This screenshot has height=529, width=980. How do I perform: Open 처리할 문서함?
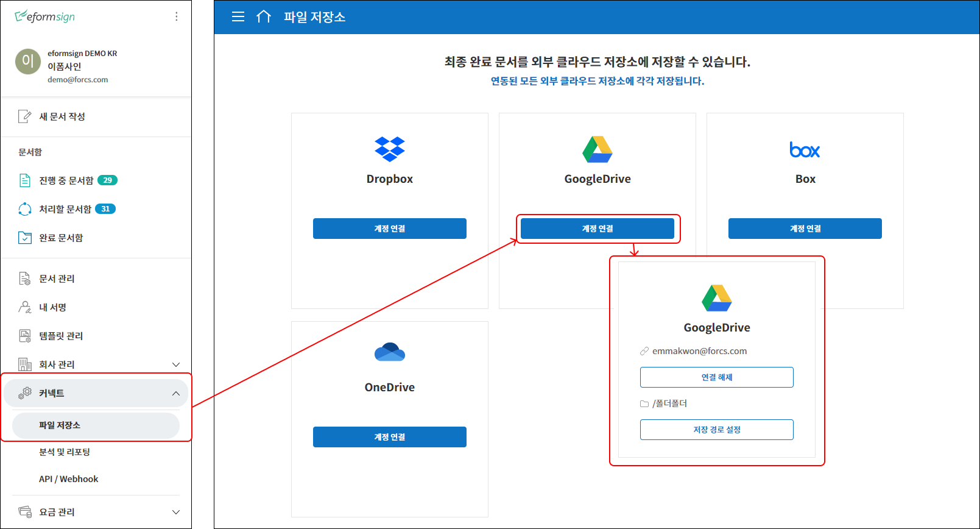[x=65, y=209]
